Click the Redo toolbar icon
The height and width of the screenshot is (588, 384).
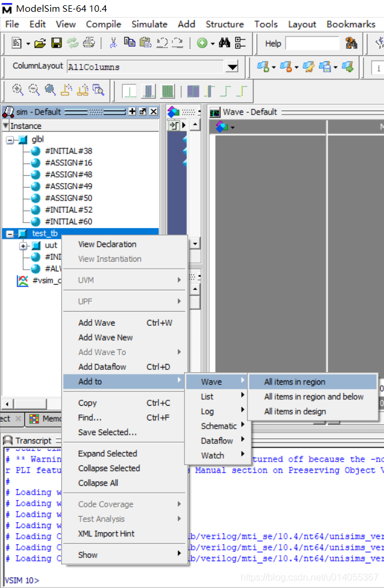[178, 43]
